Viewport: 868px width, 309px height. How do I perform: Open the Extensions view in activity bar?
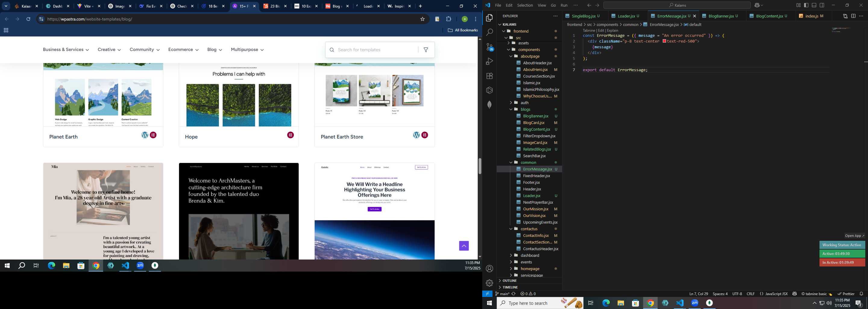489,76
